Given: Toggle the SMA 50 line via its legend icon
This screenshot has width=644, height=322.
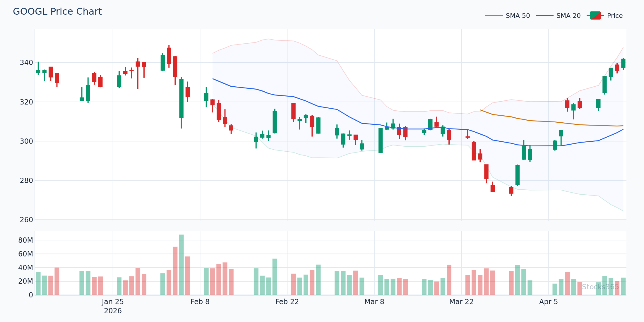Looking at the screenshot, I should [495, 15].
